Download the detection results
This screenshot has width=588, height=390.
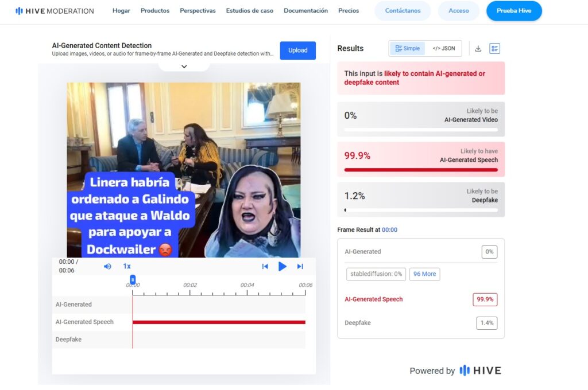[478, 48]
